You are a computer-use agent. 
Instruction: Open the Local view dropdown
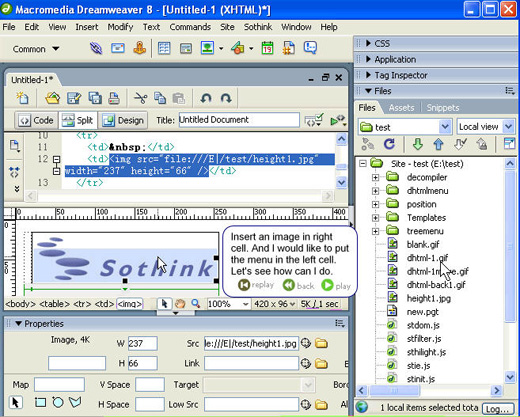509,127
